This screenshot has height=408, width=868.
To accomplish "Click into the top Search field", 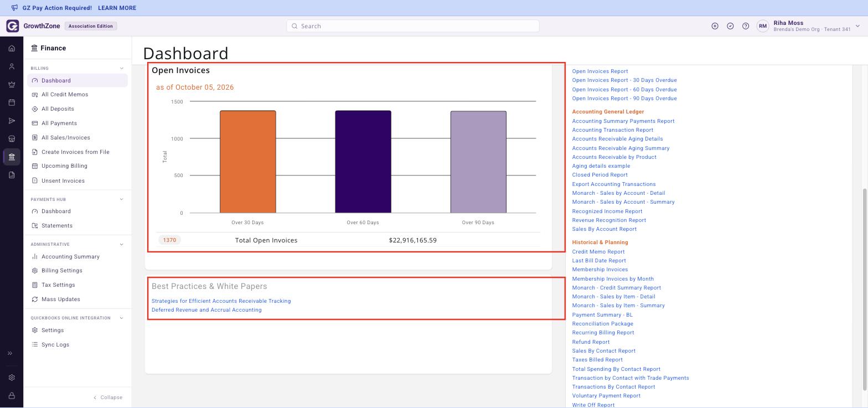I will [413, 26].
